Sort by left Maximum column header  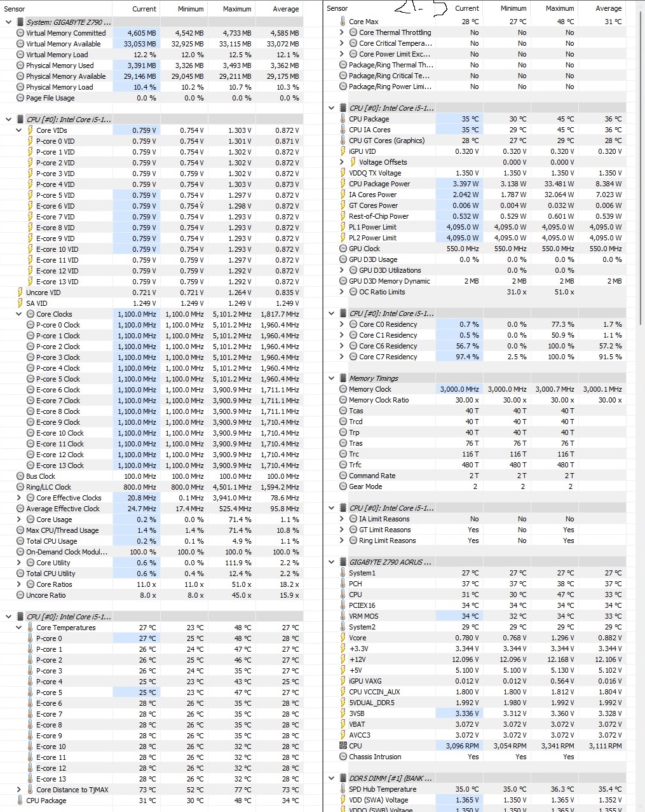[x=237, y=9]
